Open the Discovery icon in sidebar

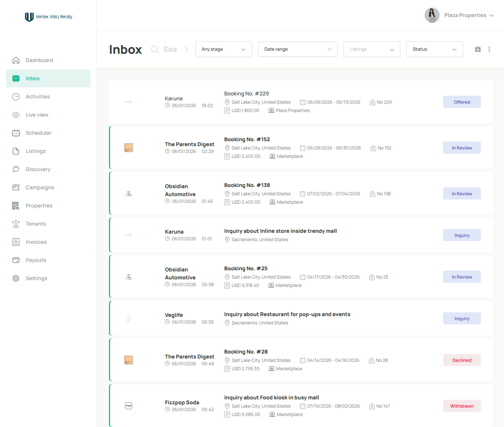click(16, 169)
